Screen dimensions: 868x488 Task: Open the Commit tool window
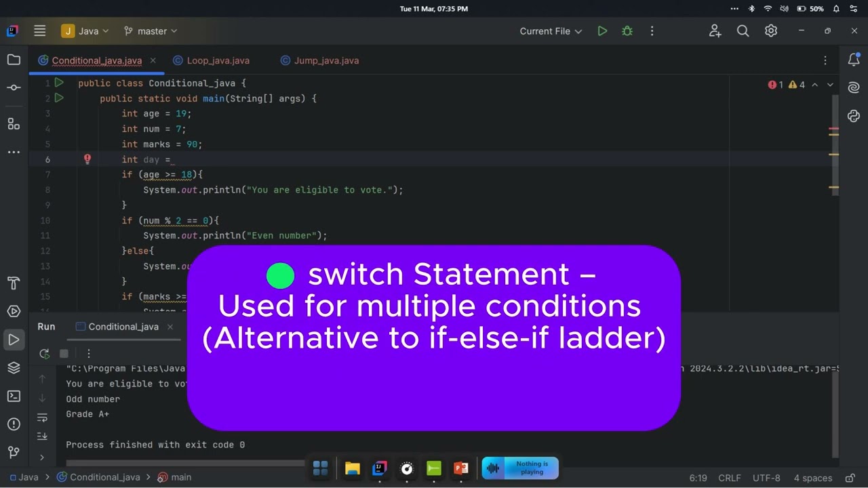pos(14,88)
